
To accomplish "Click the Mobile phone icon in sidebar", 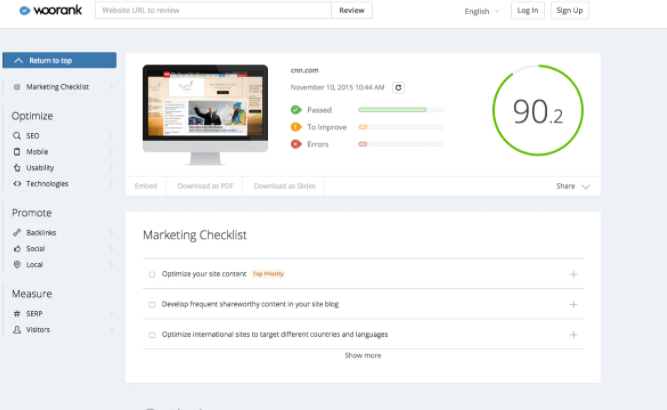I will 17,152.
